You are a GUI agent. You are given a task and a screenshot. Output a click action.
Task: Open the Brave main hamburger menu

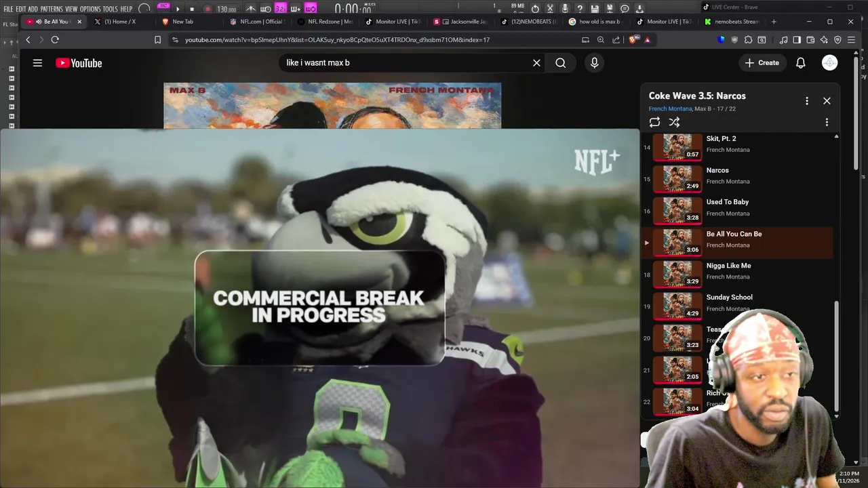pos(851,40)
